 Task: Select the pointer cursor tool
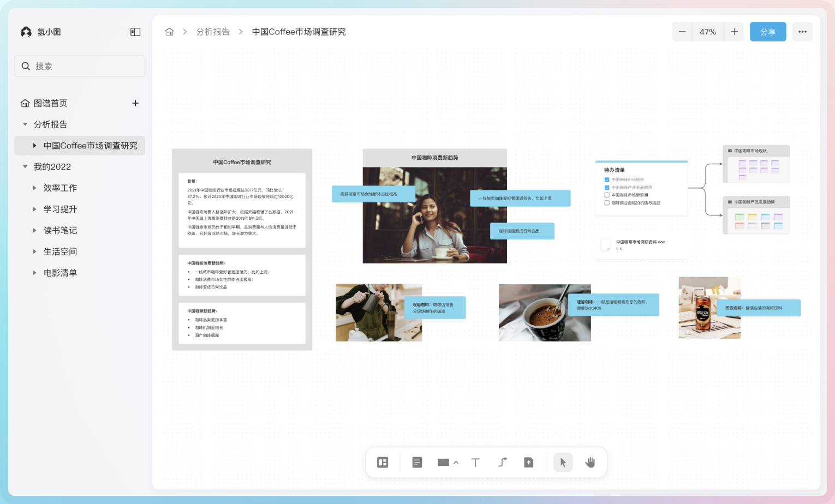point(563,463)
